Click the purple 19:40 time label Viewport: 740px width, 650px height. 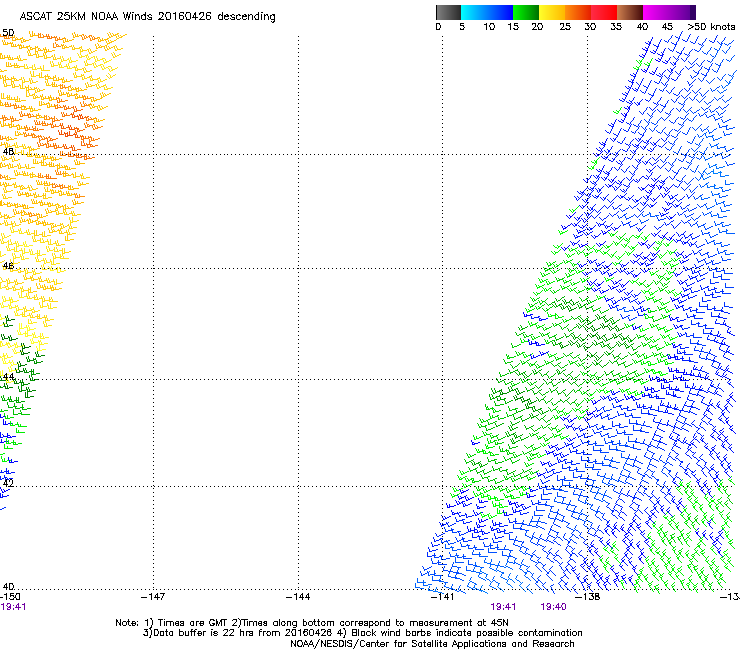tap(553, 607)
